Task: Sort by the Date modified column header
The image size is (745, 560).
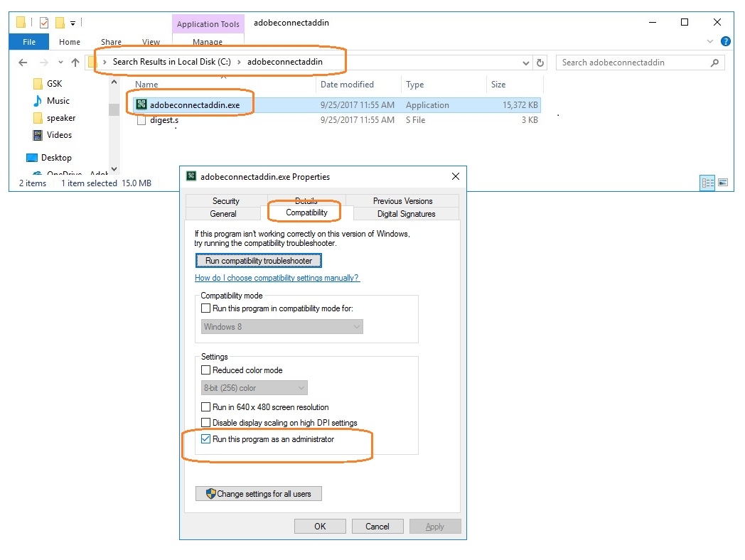Action: pos(347,85)
